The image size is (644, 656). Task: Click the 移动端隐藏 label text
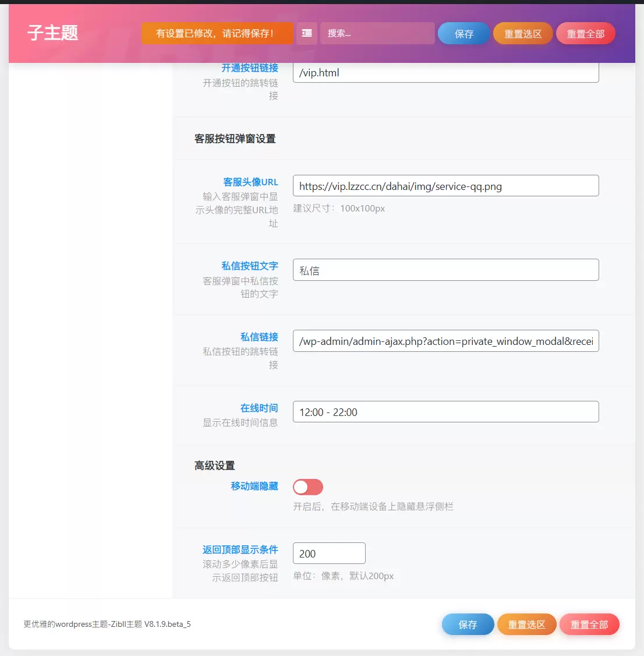[x=254, y=486]
